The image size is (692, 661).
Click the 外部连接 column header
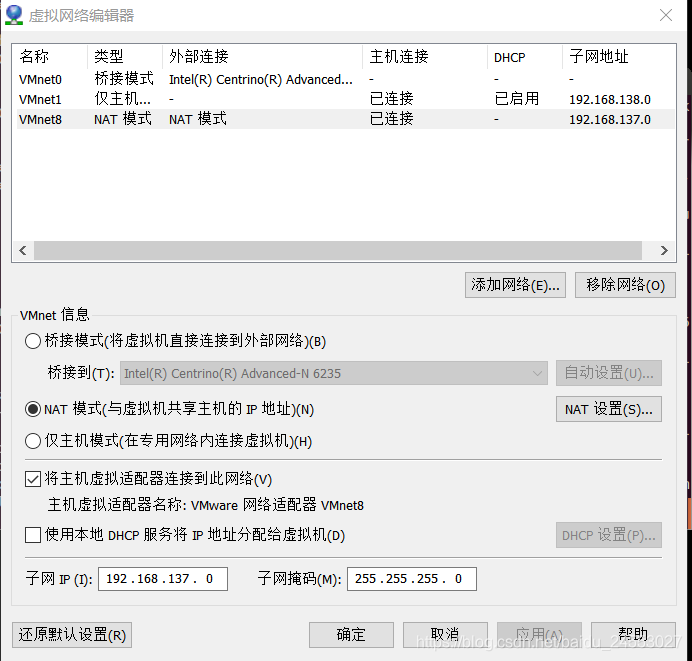tap(263, 56)
